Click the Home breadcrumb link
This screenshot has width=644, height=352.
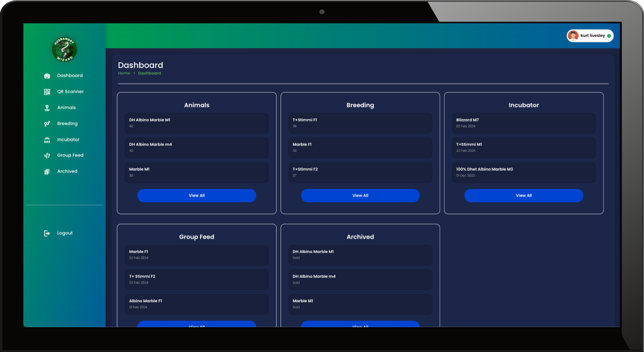[x=124, y=73]
